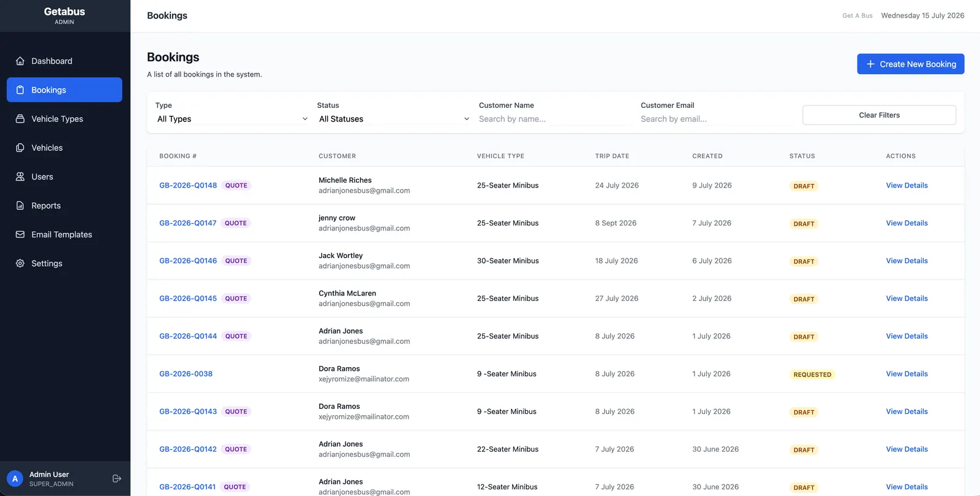Viewport: 980px width, 496px height.
Task: Navigate to Users section
Action: pos(64,177)
